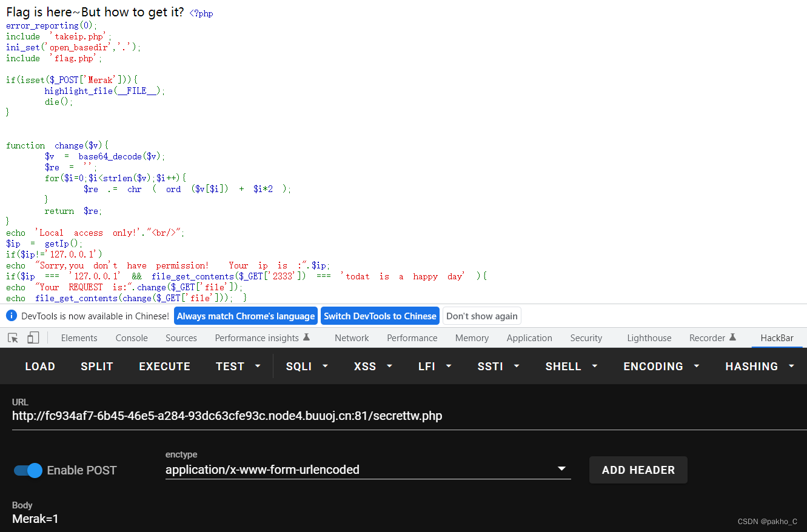The image size is (807, 532).
Task: Click the "if($ip!='127.0.0.1')" code line
Action: point(55,254)
